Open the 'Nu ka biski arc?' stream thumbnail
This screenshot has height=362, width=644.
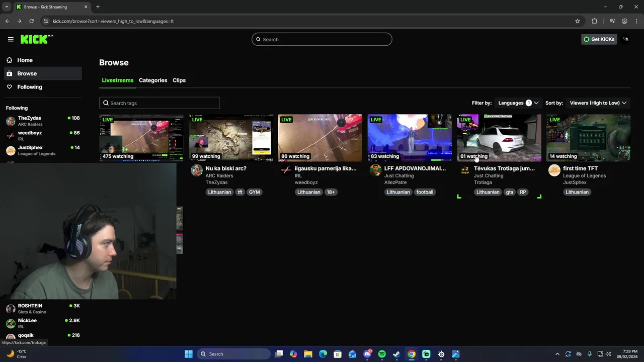[231, 138]
